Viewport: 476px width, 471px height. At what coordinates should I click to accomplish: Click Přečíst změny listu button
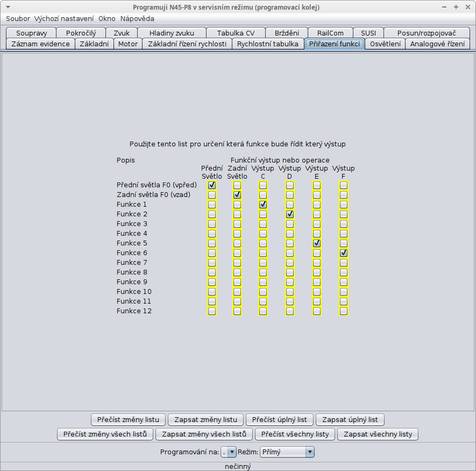click(x=129, y=419)
